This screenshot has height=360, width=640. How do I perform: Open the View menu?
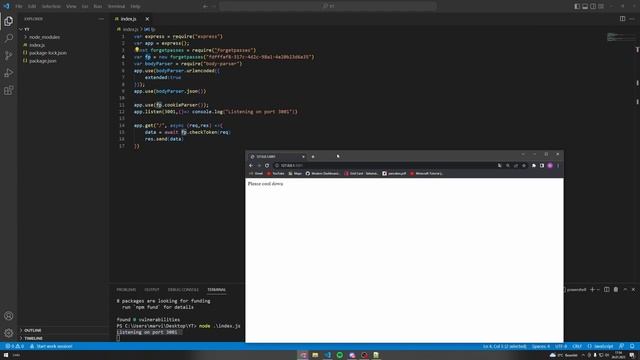tap(71, 6)
